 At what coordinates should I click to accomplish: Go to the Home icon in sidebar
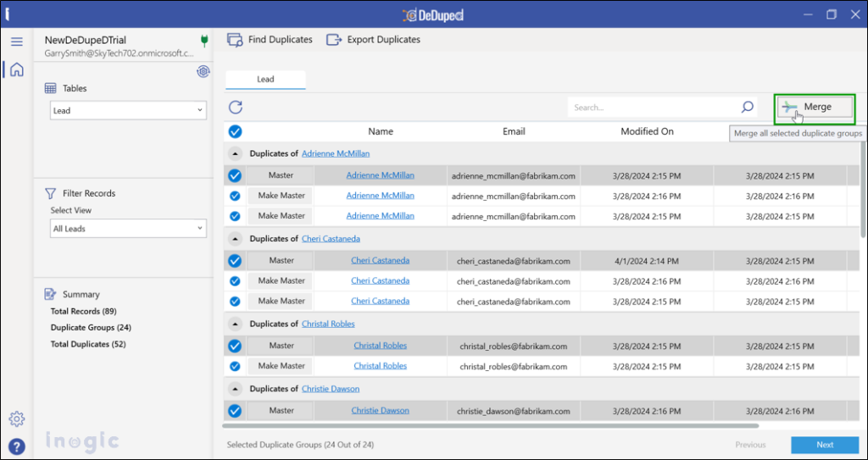click(x=17, y=69)
